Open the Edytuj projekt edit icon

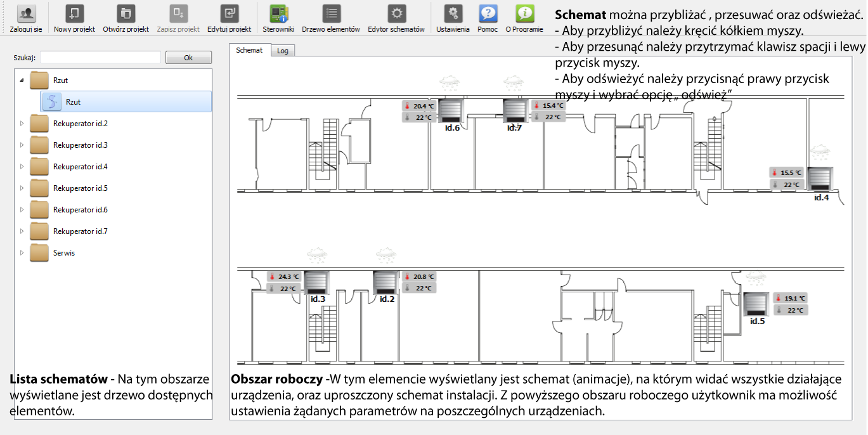[x=229, y=13]
